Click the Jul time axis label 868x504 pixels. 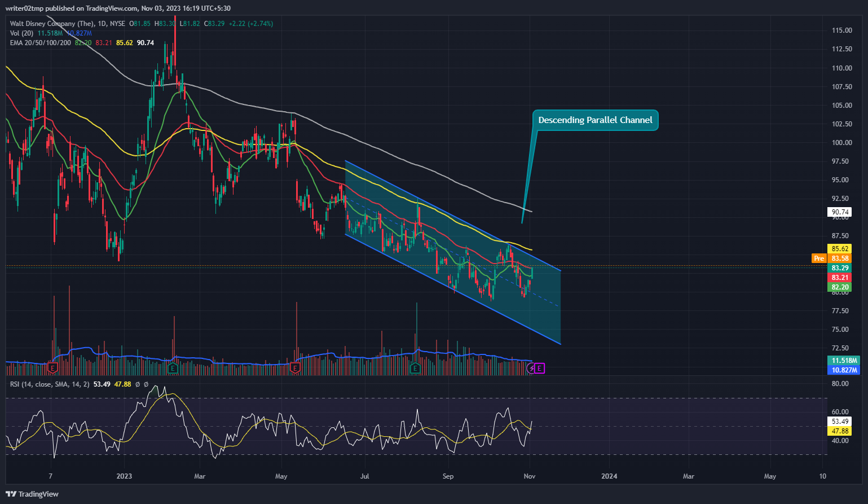[365, 476]
